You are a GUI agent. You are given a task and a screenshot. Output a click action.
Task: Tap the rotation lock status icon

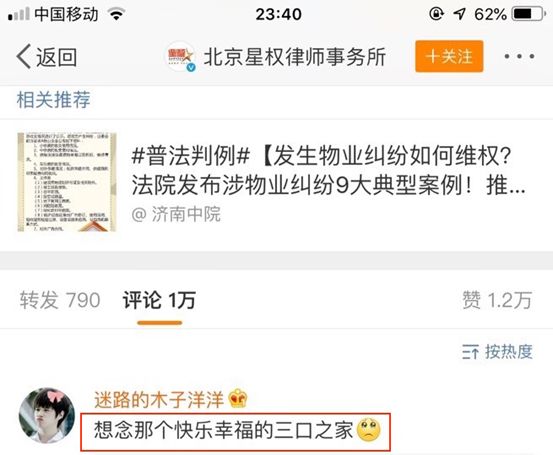(437, 14)
